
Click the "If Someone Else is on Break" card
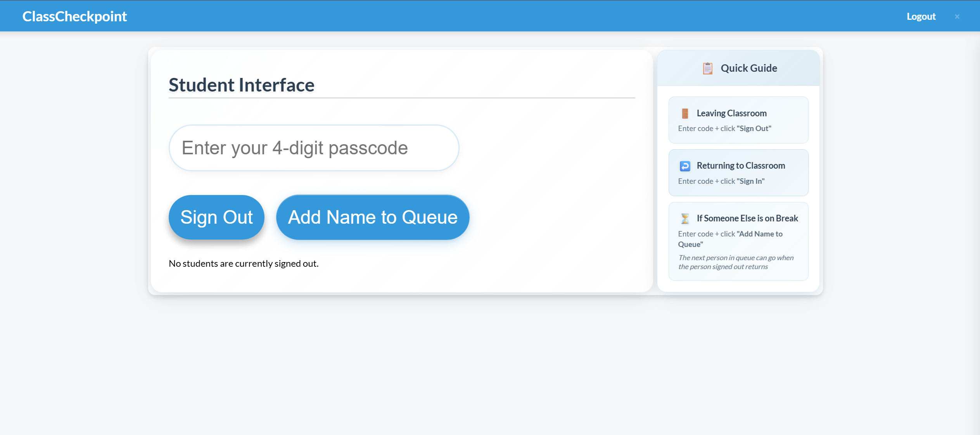738,240
